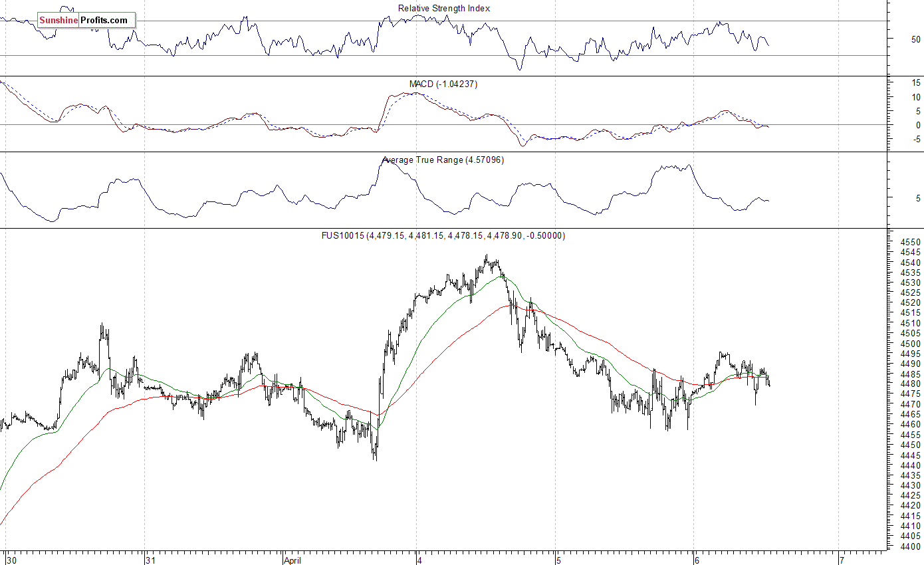Click the Average True Range (4.57096) label

[443, 160]
